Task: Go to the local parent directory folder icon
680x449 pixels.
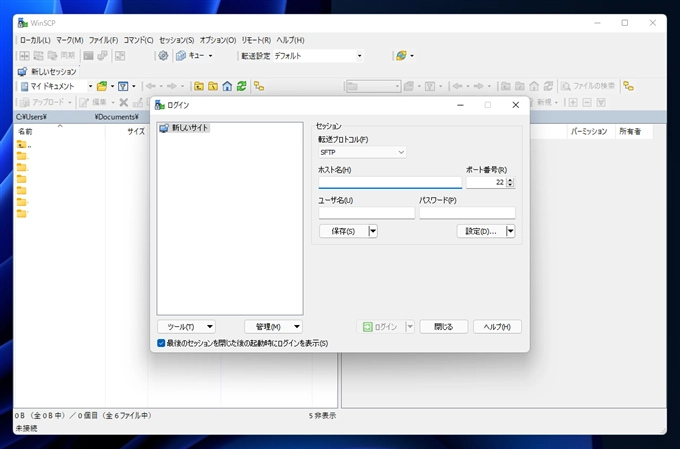Action: coord(199,86)
